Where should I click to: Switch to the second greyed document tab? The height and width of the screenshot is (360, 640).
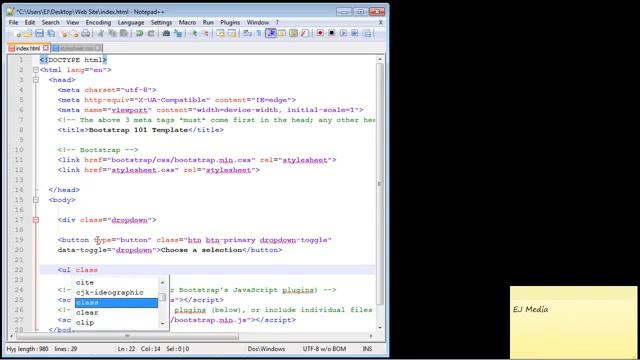[77, 48]
